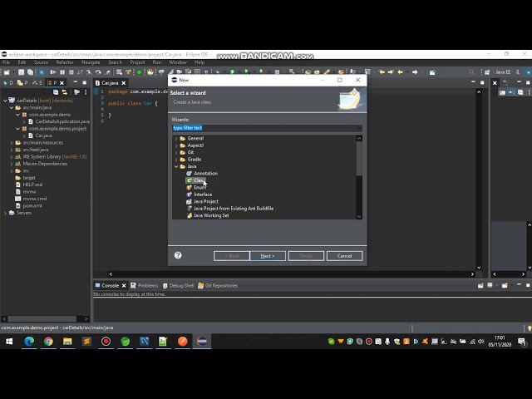Click the Package Explorer horizontal scrollbar

(x=42, y=319)
